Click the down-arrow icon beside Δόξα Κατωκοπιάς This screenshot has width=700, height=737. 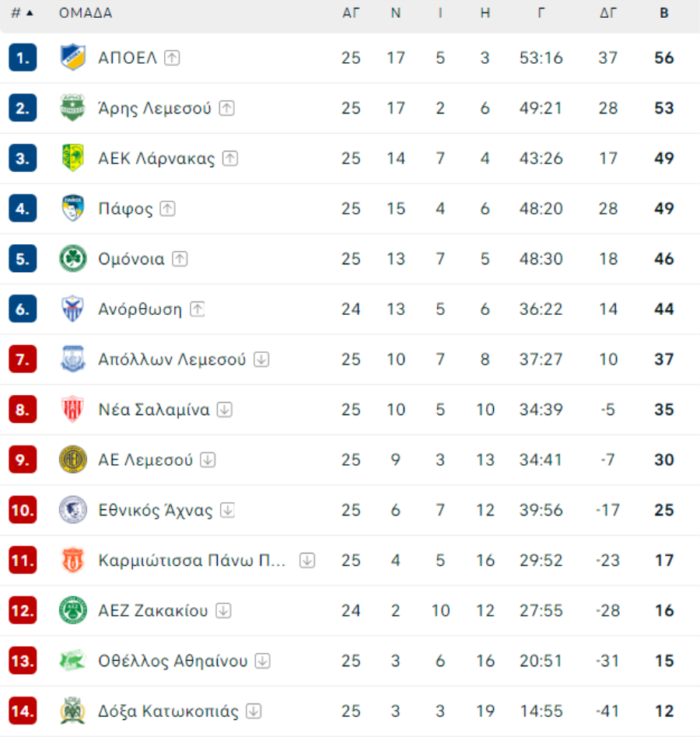coord(254,711)
